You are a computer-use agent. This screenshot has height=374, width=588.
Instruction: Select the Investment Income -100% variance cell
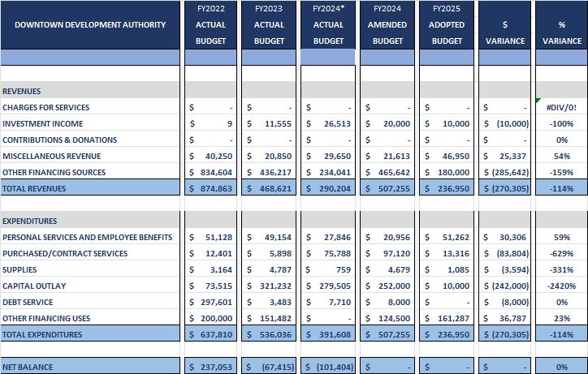coord(562,123)
